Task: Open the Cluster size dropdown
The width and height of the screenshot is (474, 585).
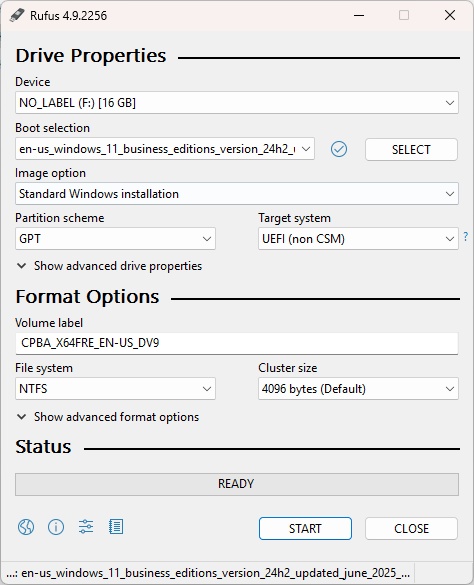Action: coord(358,389)
